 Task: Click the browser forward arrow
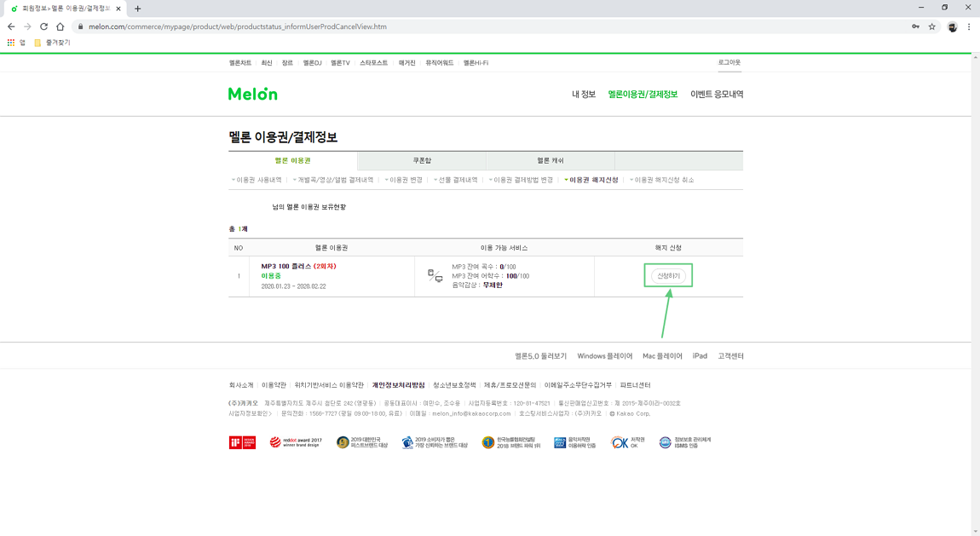click(x=27, y=27)
